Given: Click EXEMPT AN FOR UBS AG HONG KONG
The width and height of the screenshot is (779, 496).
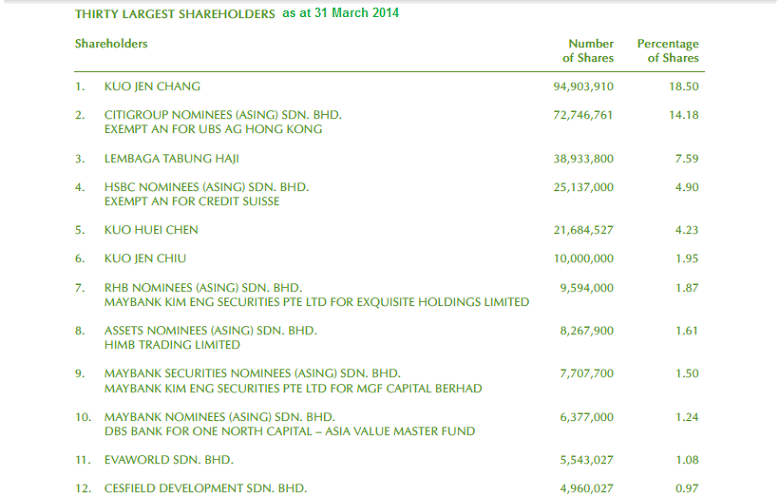Looking at the screenshot, I should (x=213, y=129).
